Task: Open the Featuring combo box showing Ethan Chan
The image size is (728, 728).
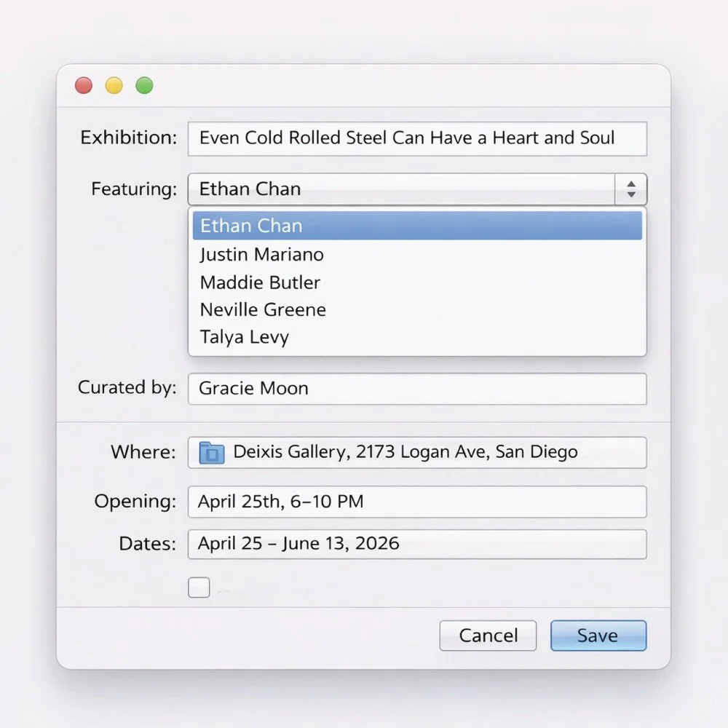Action: tap(417, 189)
